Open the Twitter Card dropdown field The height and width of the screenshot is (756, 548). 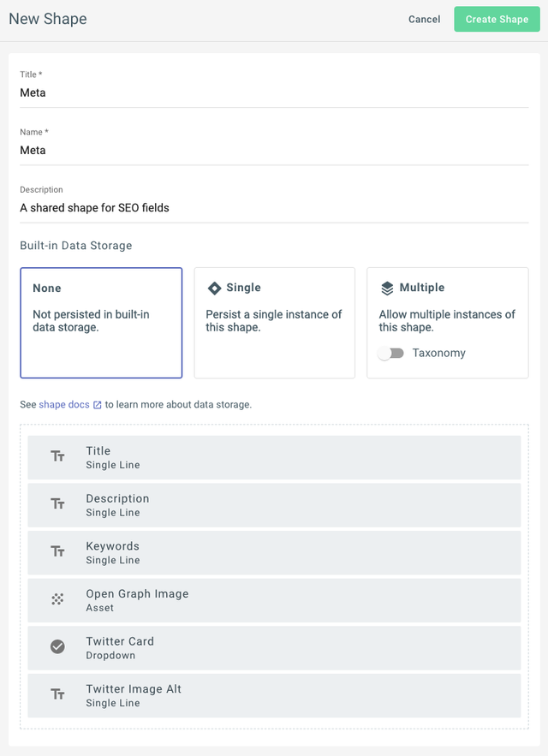point(274,646)
